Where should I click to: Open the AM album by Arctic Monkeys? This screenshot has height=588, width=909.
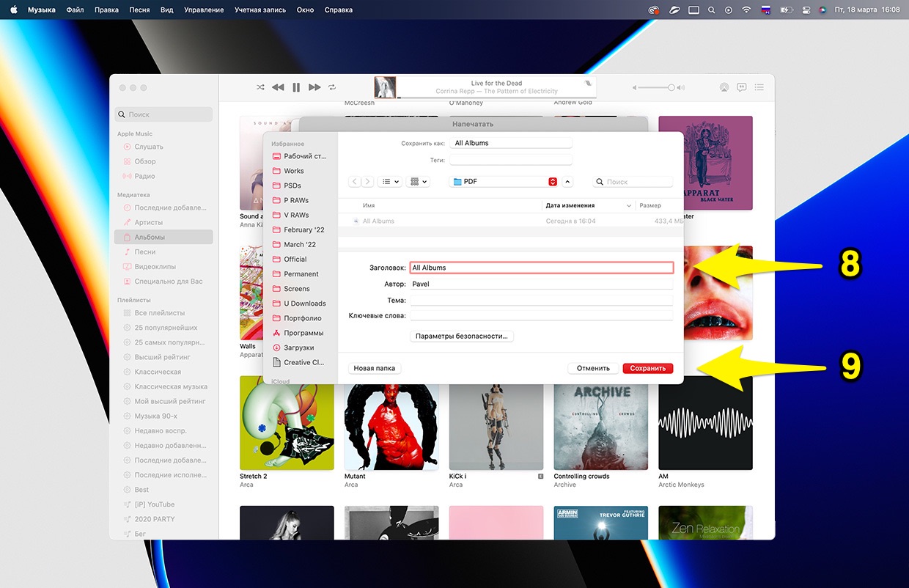click(x=706, y=423)
